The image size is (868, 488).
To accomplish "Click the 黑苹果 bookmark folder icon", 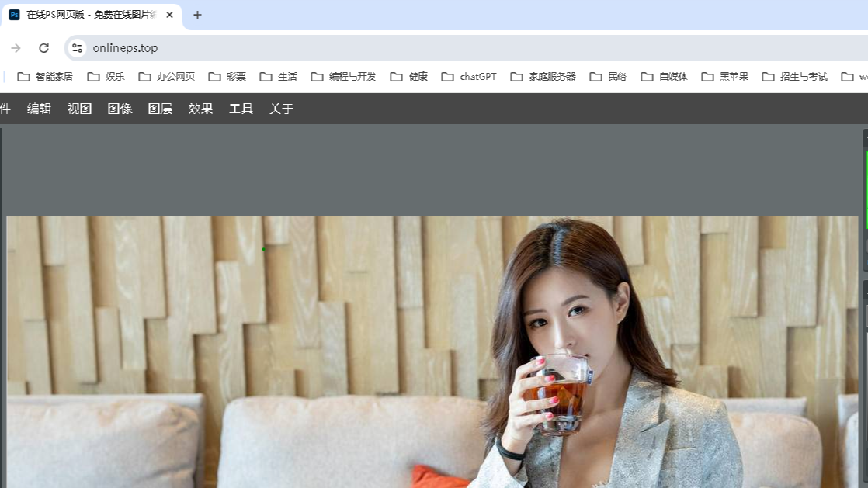I will pos(707,76).
